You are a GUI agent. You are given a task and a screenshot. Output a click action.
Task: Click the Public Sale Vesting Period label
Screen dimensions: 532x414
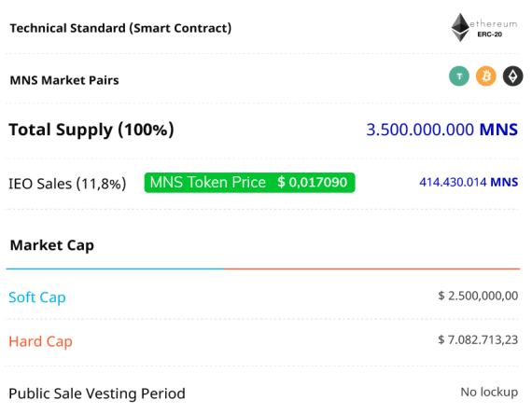click(97, 394)
